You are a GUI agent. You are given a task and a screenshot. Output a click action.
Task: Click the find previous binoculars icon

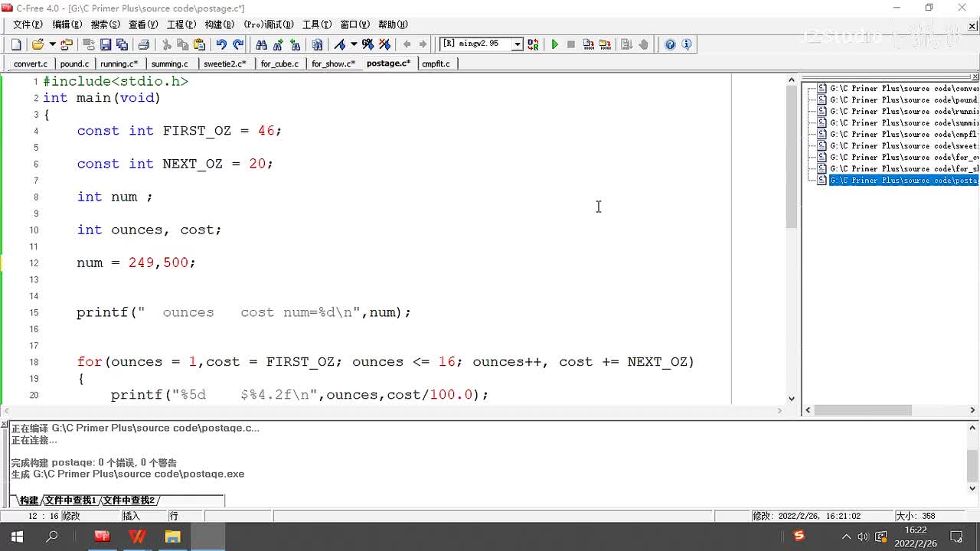[x=295, y=44]
